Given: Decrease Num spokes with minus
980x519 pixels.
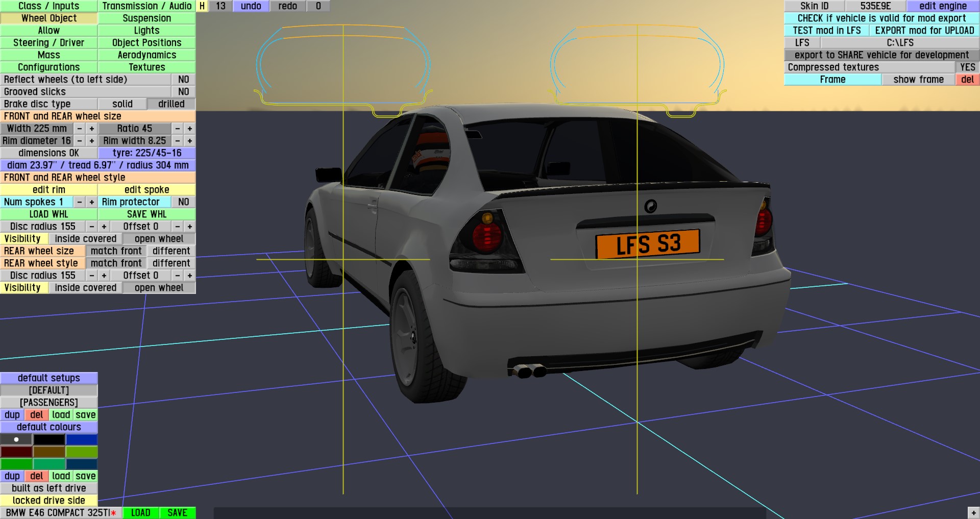Looking at the screenshot, I should [80, 202].
